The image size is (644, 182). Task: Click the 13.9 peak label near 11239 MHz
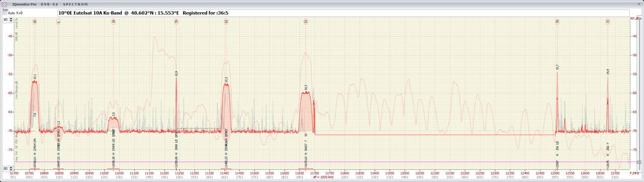click(x=176, y=73)
